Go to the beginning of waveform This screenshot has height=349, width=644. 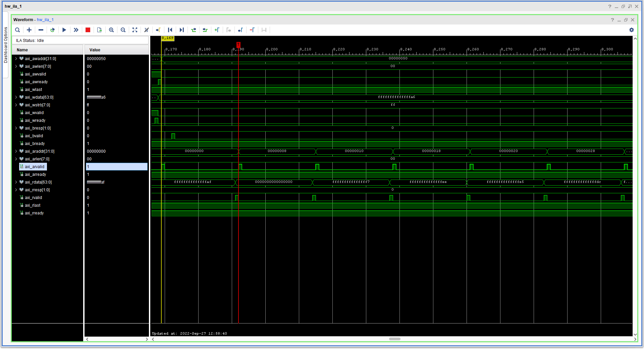[170, 30]
